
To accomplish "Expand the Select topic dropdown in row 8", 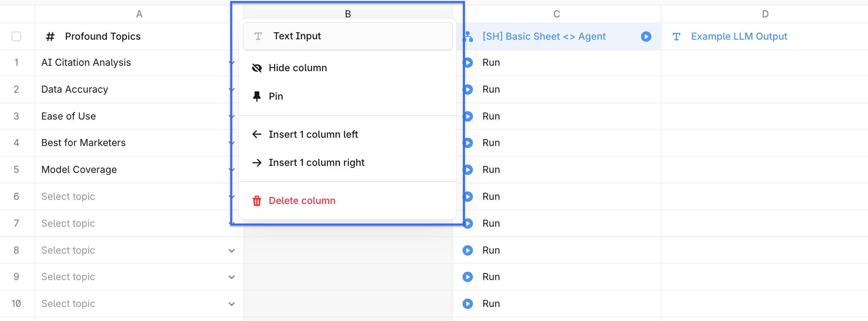I will point(232,251).
